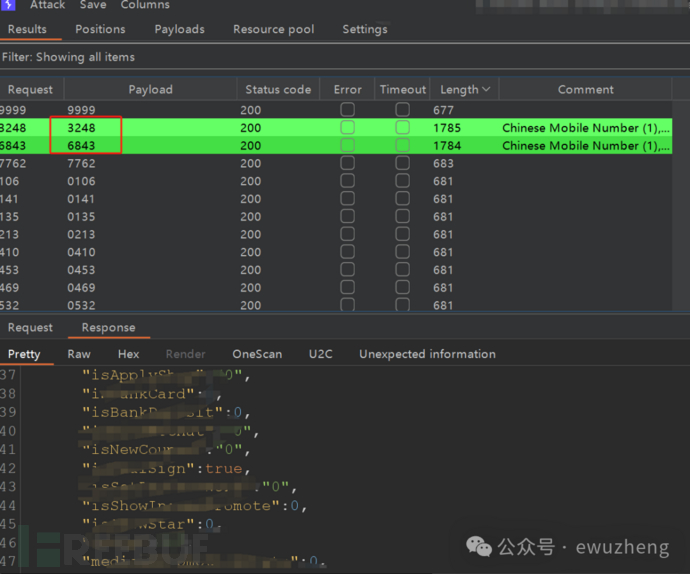Switch to the Payloads tab
Image resolution: width=690 pixels, height=574 pixels.
click(179, 29)
